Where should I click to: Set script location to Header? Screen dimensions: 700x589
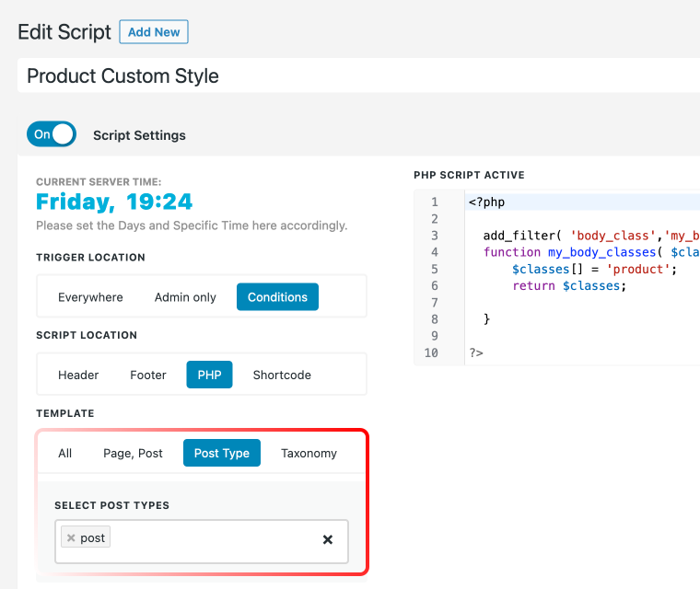pyautogui.click(x=78, y=375)
